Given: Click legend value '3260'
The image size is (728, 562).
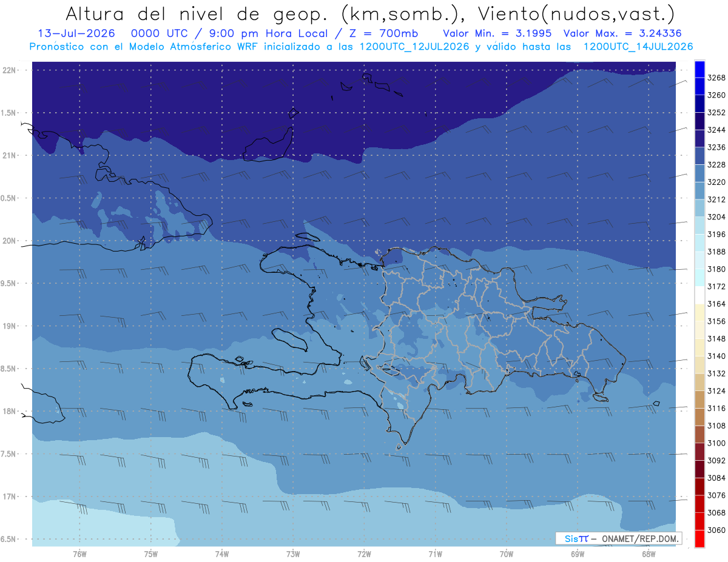Looking at the screenshot, I should [716, 95].
